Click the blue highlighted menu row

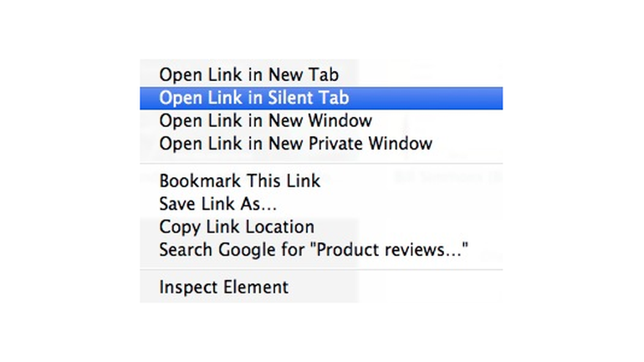[x=320, y=98]
